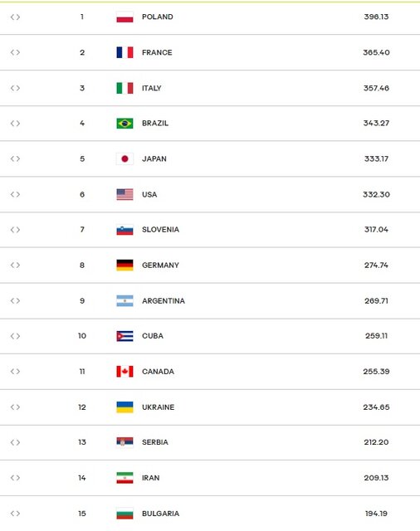
Task: Open the GERMANY team link
Action: 160,265
